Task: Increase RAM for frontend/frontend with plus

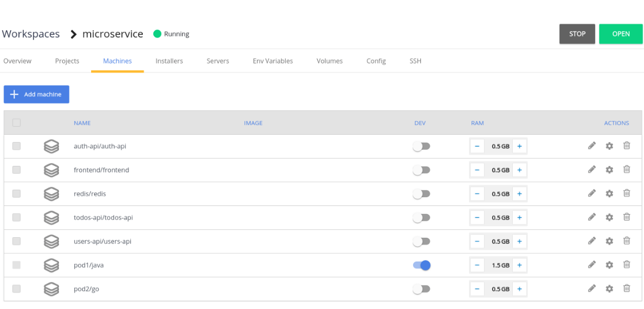Action: [x=519, y=170]
